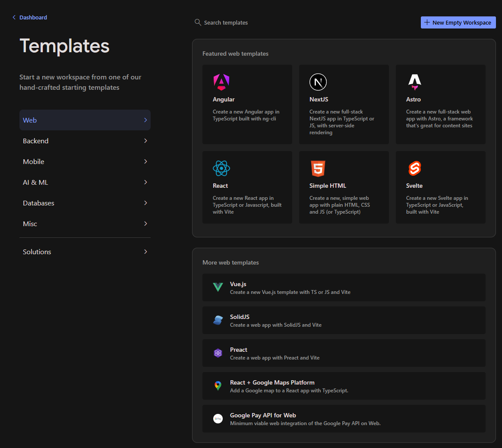
Task: Click the Google Maps pin icon
Action: pyautogui.click(x=218, y=386)
